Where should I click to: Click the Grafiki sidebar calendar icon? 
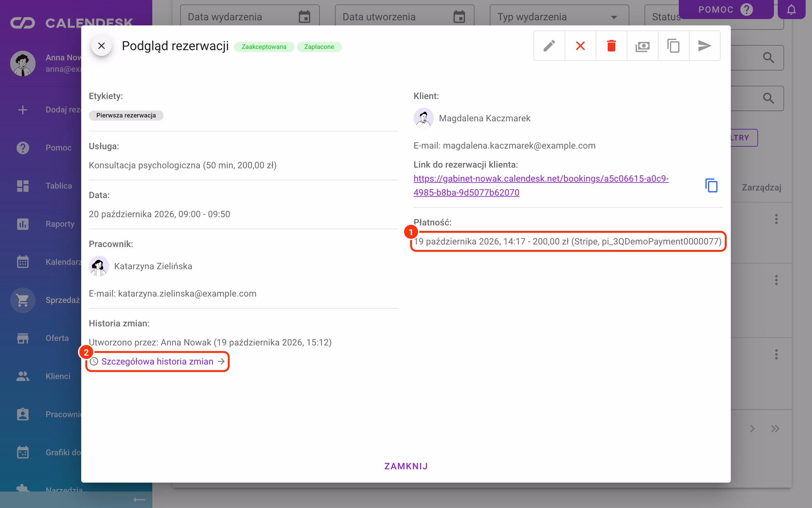pos(23,452)
